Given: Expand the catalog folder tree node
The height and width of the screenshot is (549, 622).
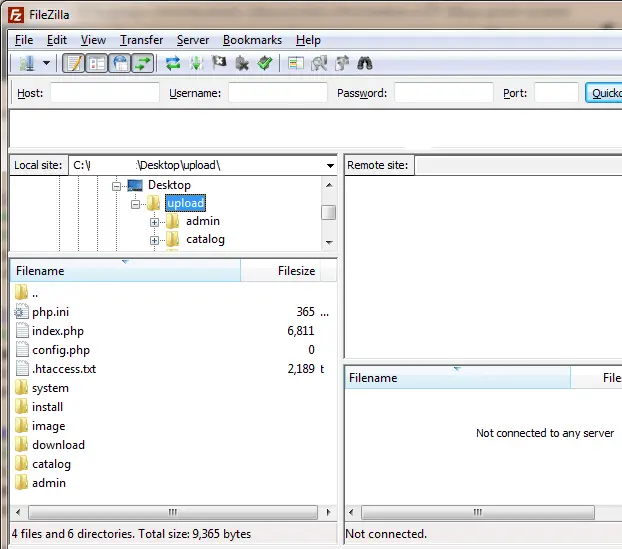Looking at the screenshot, I should click(x=154, y=240).
